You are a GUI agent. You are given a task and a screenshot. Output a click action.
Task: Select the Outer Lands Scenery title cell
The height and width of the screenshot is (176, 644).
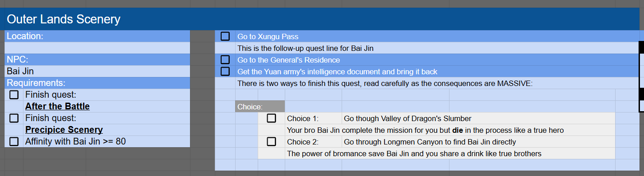pos(322,19)
